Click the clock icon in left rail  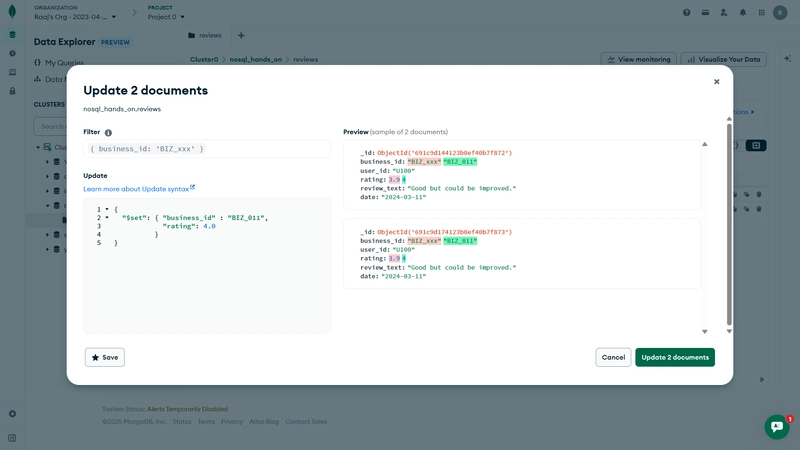tap(12, 53)
